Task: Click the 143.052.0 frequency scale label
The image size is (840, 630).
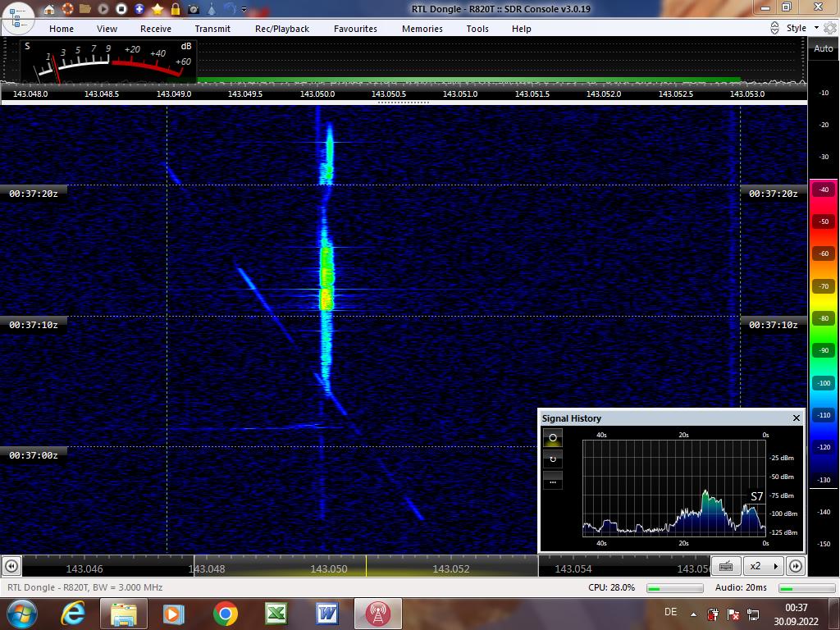Action: point(604,94)
